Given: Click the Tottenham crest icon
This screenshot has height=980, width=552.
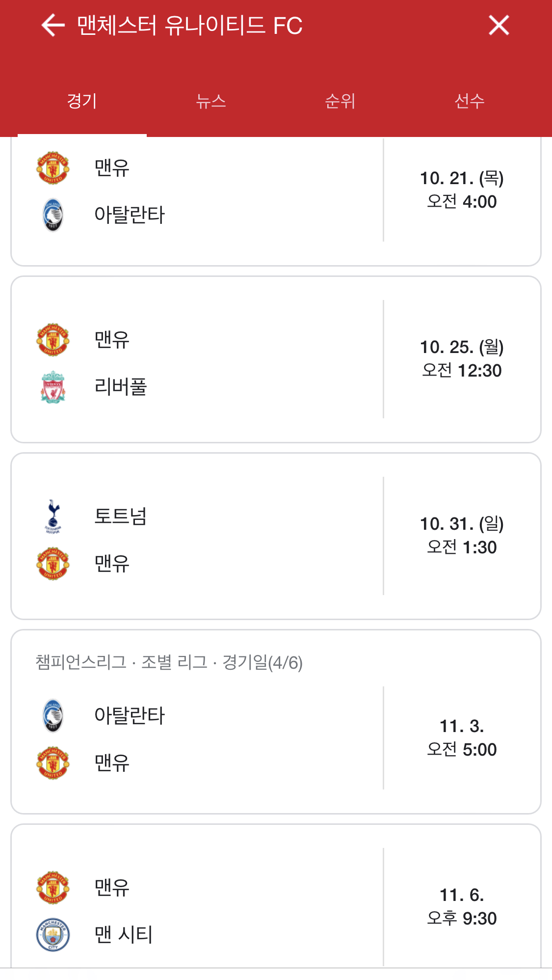Looking at the screenshot, I should pyautogui.click(x=53, y=517).
